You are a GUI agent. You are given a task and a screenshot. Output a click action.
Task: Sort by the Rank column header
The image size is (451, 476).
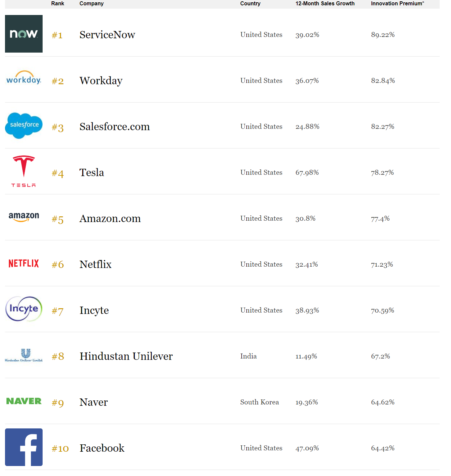(x=58, y=4)
